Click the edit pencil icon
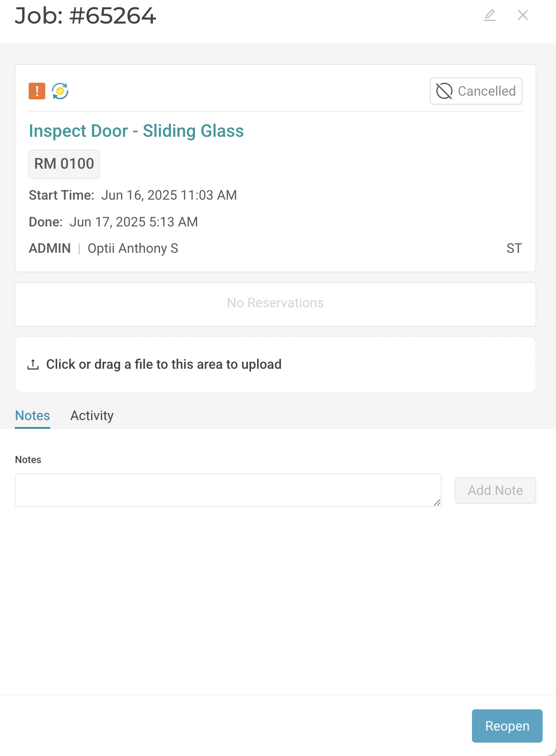Screen dimensions: 556x756 point(490,15)
